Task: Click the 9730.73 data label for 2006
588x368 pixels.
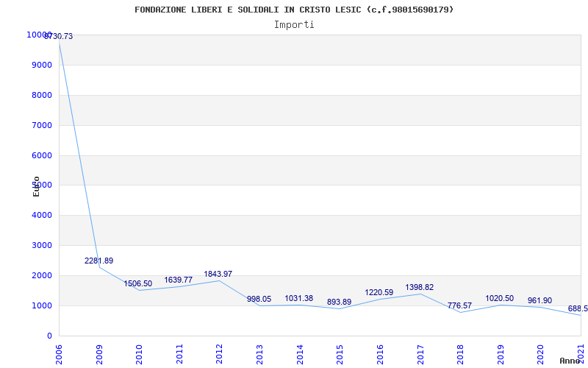Action: tap(59, 36)
